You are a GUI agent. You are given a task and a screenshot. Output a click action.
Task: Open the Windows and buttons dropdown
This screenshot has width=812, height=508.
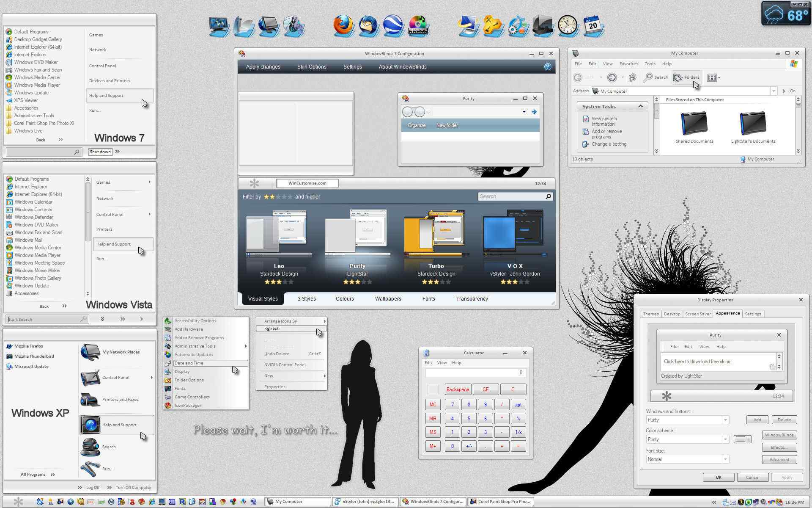click(x=725, y=420)
